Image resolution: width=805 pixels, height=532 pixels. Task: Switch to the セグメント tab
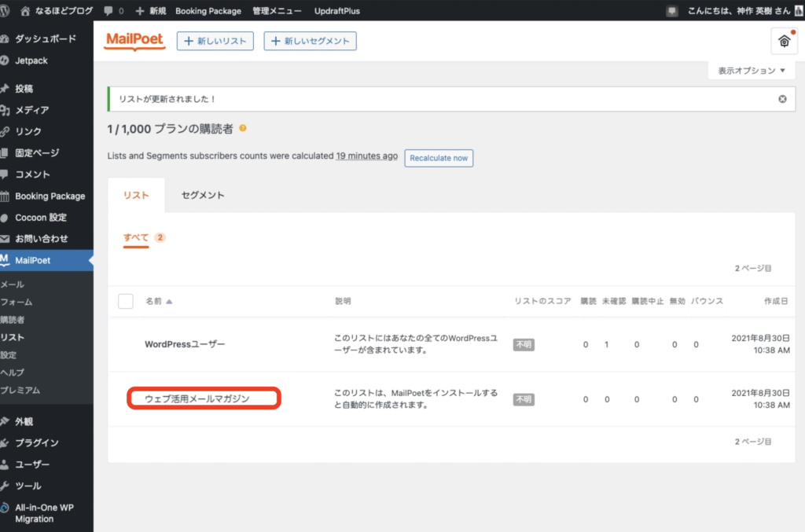[x=203, y=195]
